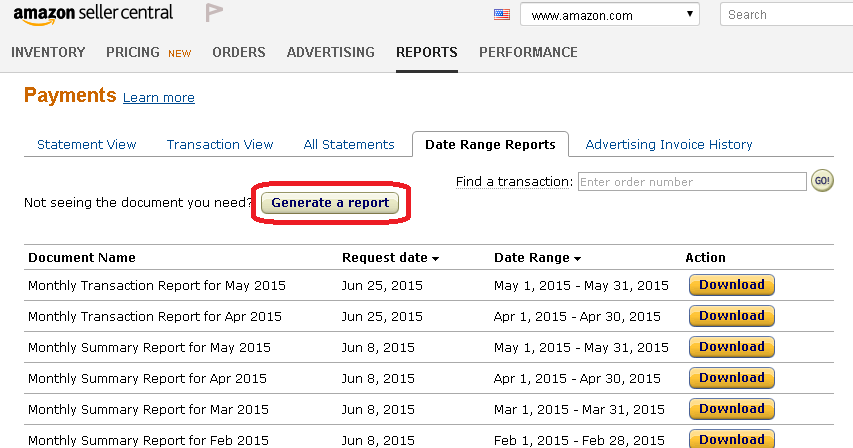Download Monthly Summary Report for Apr 2015

732,378
